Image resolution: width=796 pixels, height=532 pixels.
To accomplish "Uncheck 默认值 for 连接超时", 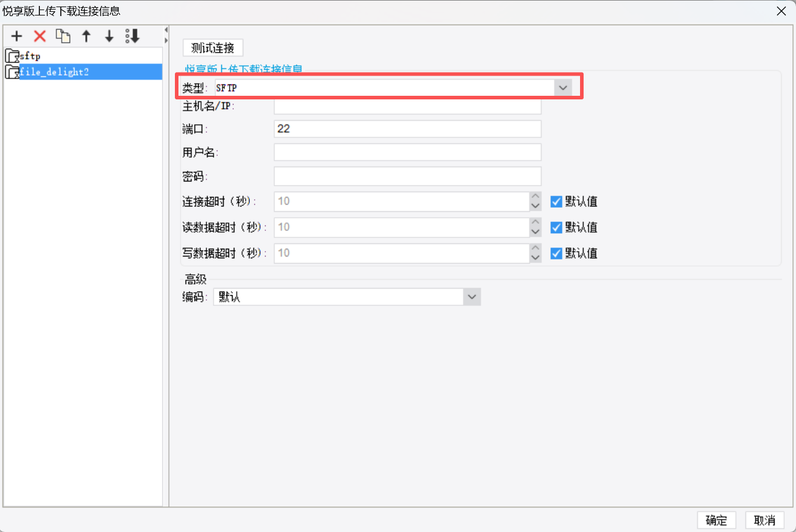I will click(x=556, y=201).
